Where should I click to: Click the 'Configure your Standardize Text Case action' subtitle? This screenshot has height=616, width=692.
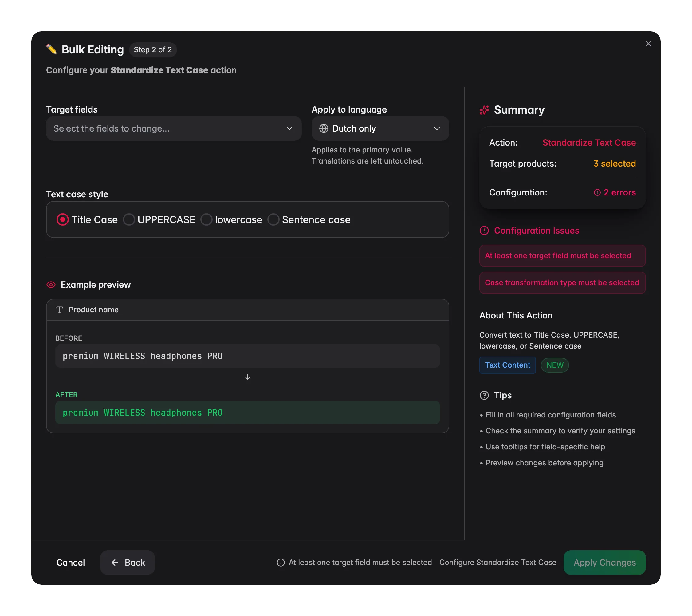(x=141, y=70)
